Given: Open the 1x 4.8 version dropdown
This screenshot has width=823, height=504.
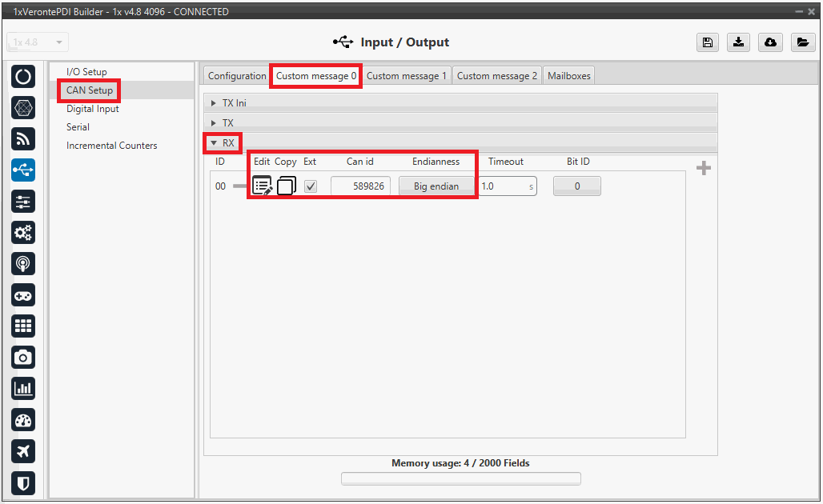Looking at the screenshot, I should tap(38, 42).
